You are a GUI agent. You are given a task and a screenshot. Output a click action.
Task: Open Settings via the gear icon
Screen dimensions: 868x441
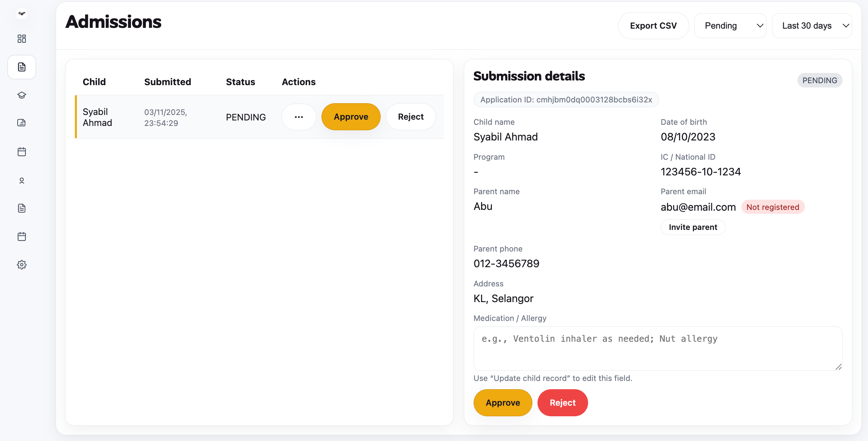click(22, 264)
